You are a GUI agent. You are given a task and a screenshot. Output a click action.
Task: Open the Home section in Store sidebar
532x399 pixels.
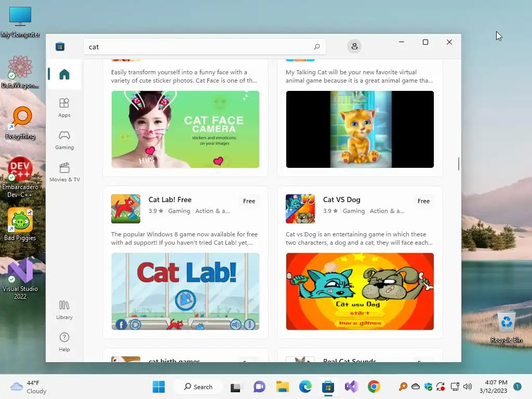click(64, 74)
